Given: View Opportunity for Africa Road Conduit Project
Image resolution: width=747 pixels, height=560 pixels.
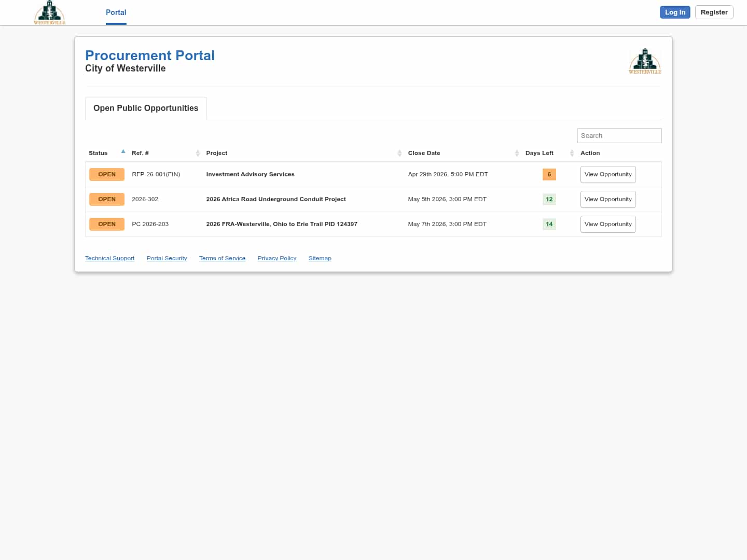Looking at the screenshot, I should [x=607, y=200].
